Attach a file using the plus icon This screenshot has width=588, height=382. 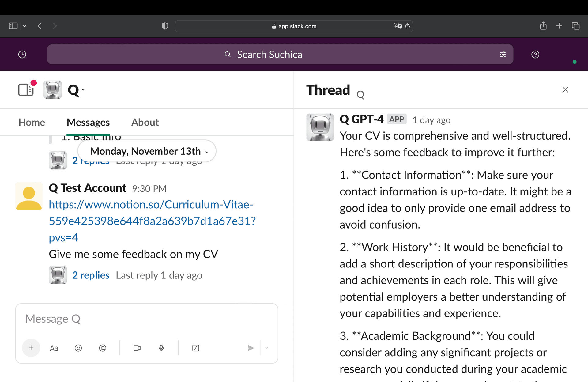click(31, 348)
